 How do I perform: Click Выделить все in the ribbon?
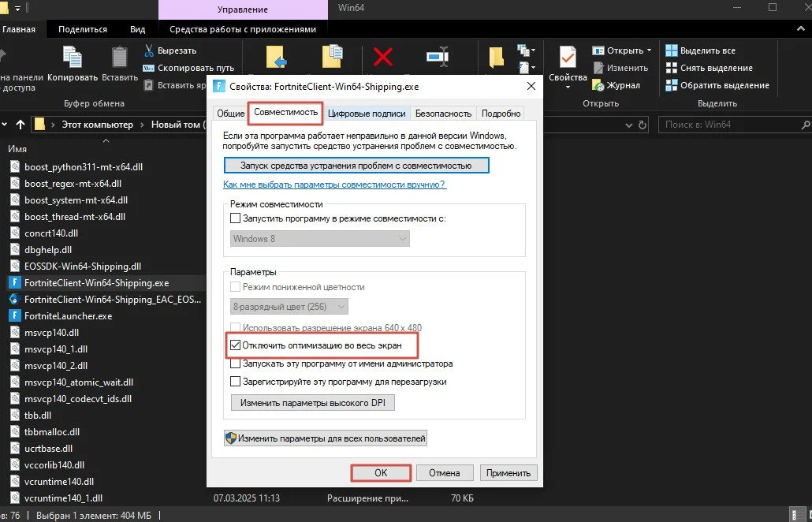click(700, 50)
